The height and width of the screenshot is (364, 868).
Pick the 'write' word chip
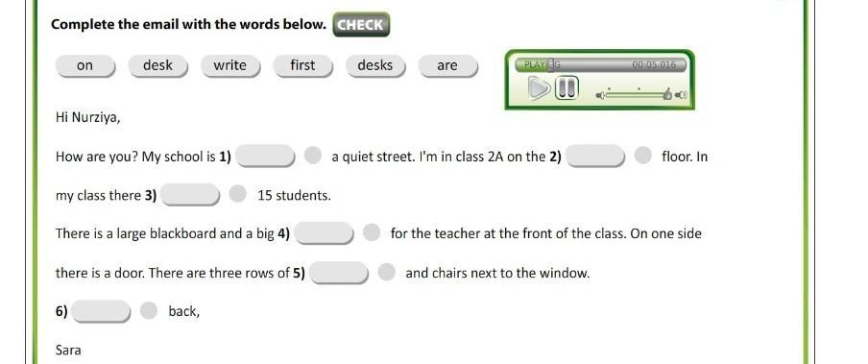point(230,66)
